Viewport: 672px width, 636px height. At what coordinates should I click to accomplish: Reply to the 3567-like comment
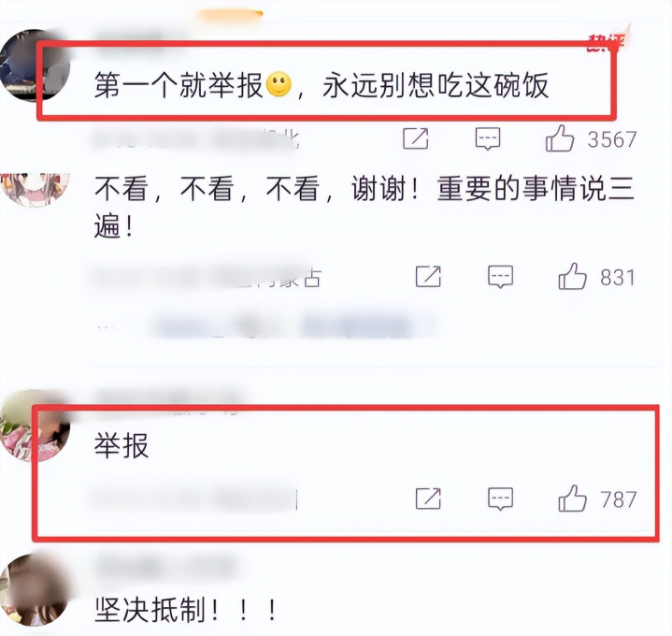pos(488,139)
